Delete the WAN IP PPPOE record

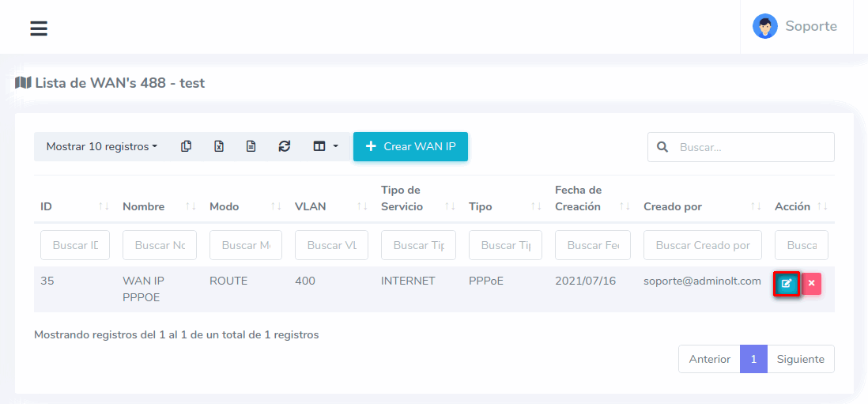pos(812,284)
